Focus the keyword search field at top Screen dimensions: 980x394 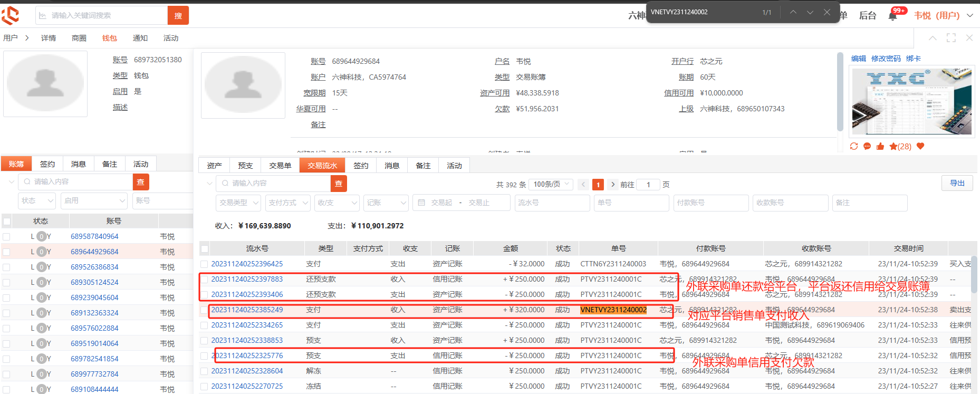[x=102, y=15]
